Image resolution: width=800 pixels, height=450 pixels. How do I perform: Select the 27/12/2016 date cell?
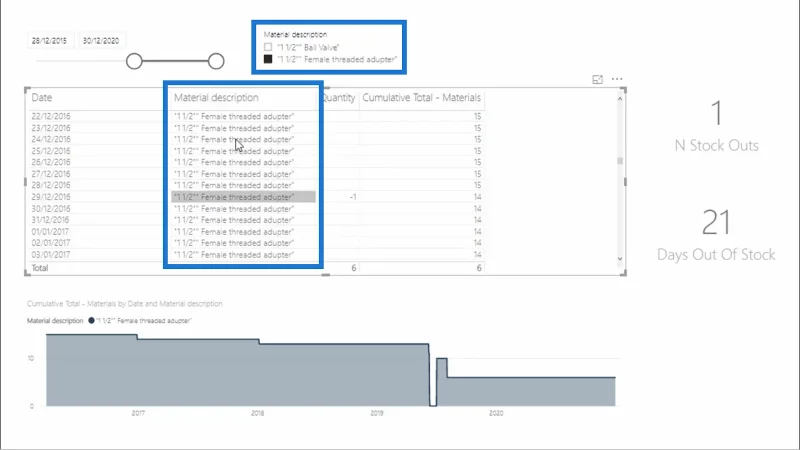51,174
